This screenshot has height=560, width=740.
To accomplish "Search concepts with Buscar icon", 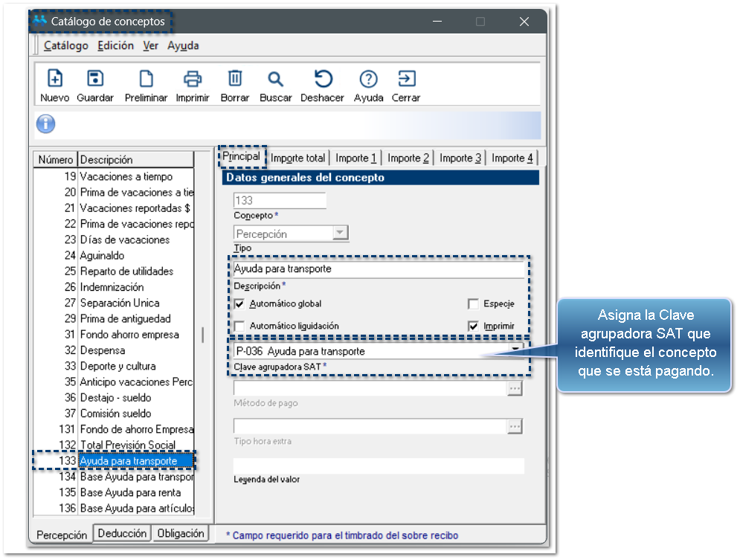I will 276,79.
